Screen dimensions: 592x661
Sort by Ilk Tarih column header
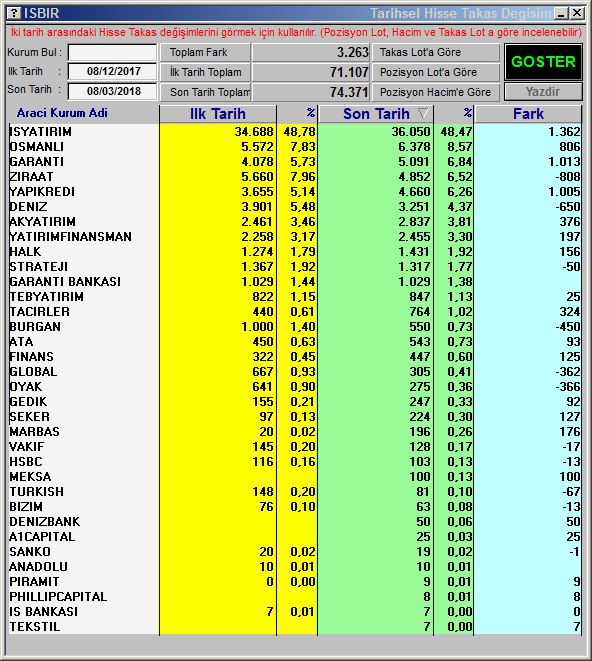218,114
